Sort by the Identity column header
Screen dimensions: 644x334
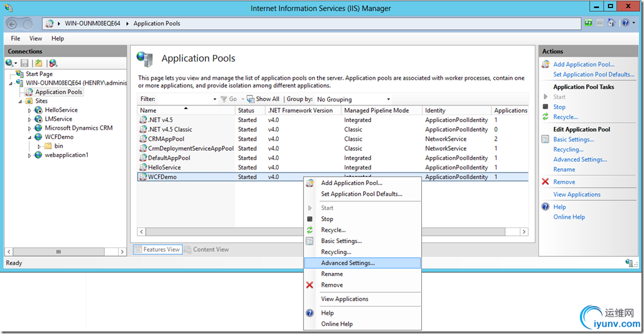457,110
